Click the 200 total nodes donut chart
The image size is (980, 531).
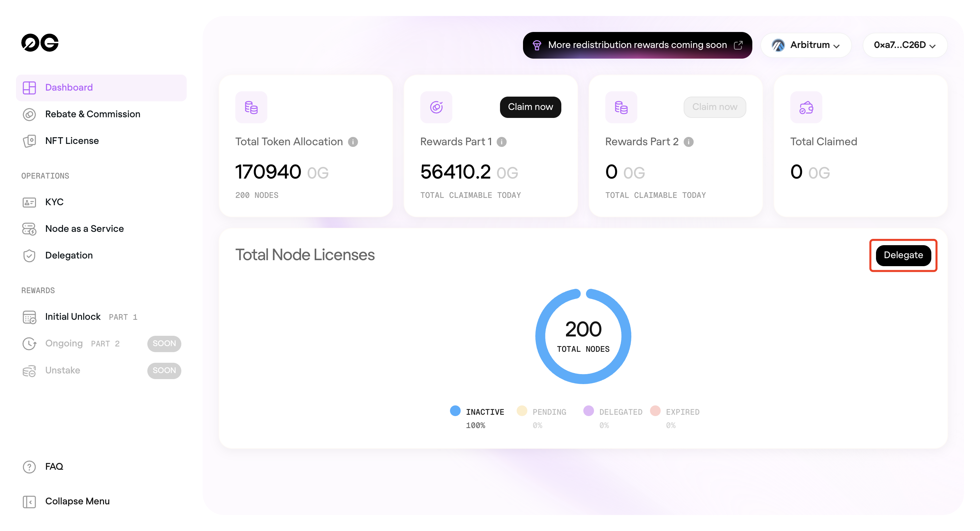(583, 336)
